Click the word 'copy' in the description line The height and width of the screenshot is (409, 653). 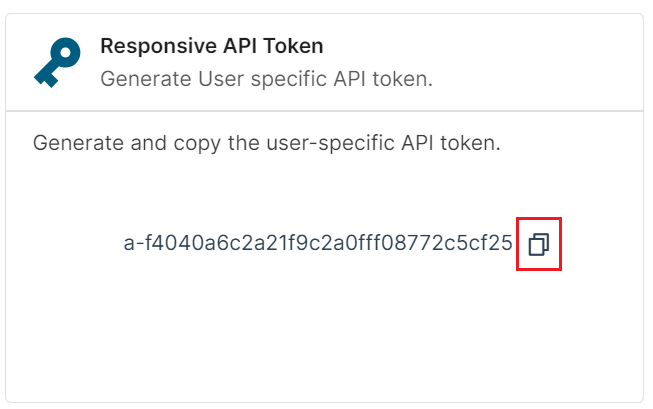tap(197, 144)
